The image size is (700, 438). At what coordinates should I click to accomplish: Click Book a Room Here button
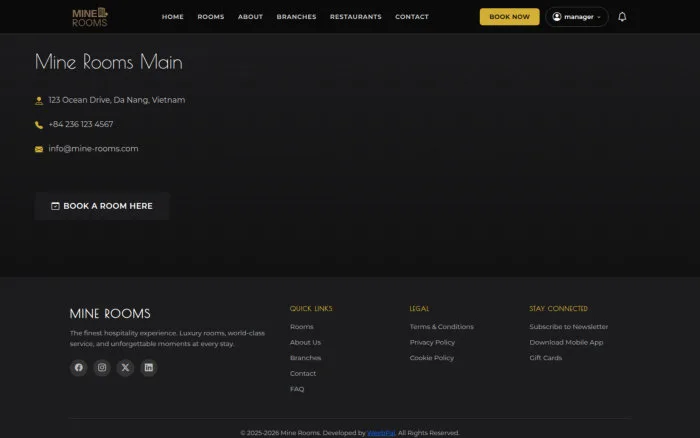click(102, 206)
